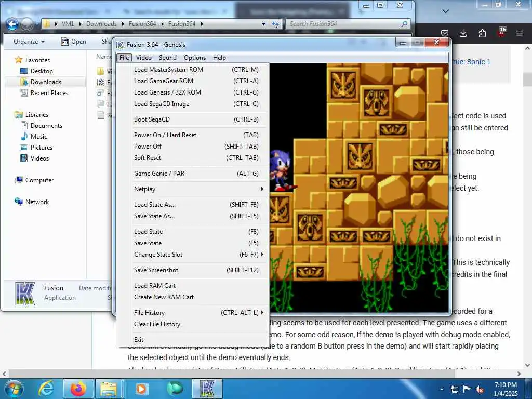Click the Windows Start button
Screen dimensions: 532x399
tap(14, 389)
